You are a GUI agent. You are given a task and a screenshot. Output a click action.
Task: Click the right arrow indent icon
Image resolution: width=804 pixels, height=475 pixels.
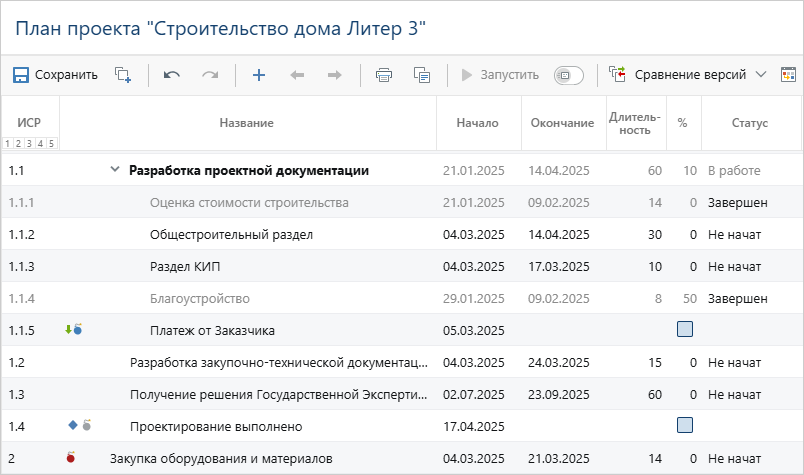(335, 75)
